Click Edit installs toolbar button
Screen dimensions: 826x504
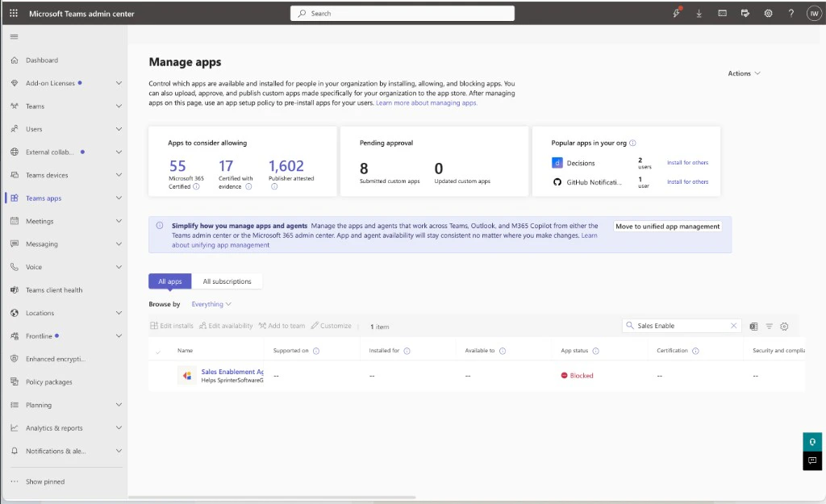coord(172,326)
